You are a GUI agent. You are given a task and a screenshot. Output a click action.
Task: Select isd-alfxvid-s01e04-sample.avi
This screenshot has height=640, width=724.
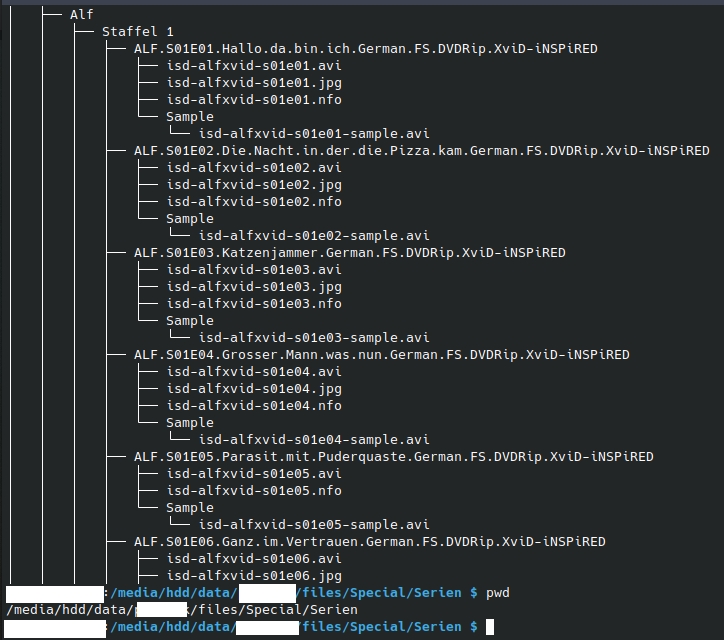[314, 440]
